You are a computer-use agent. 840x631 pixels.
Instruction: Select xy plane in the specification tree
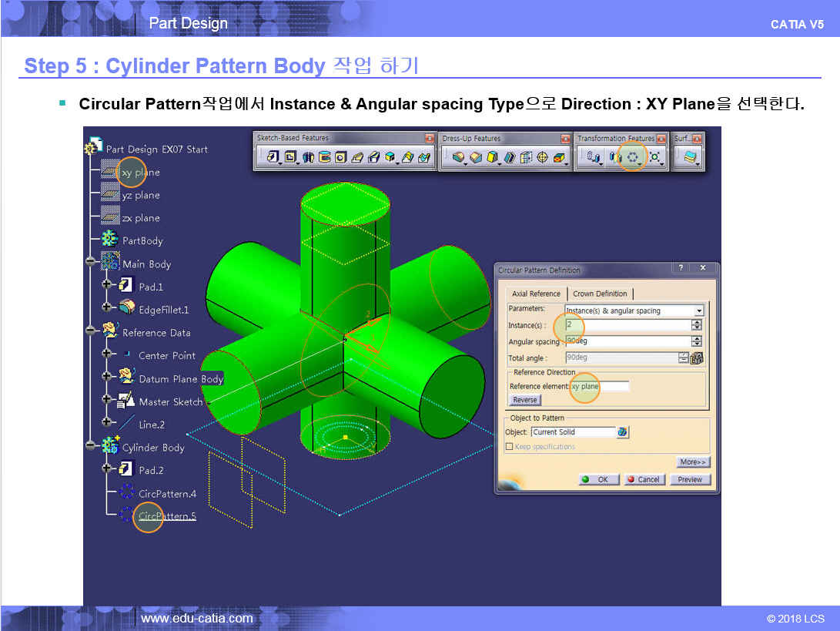click(x=140, y=173)
